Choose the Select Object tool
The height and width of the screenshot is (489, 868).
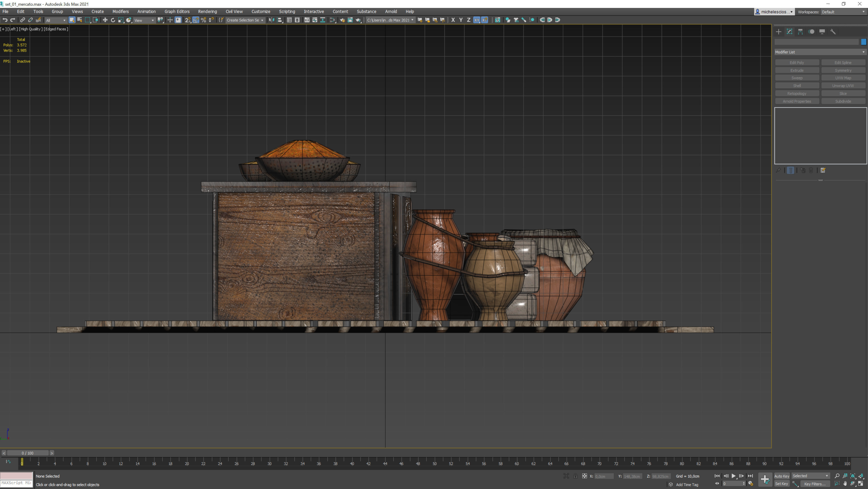(x=72, y=20)
